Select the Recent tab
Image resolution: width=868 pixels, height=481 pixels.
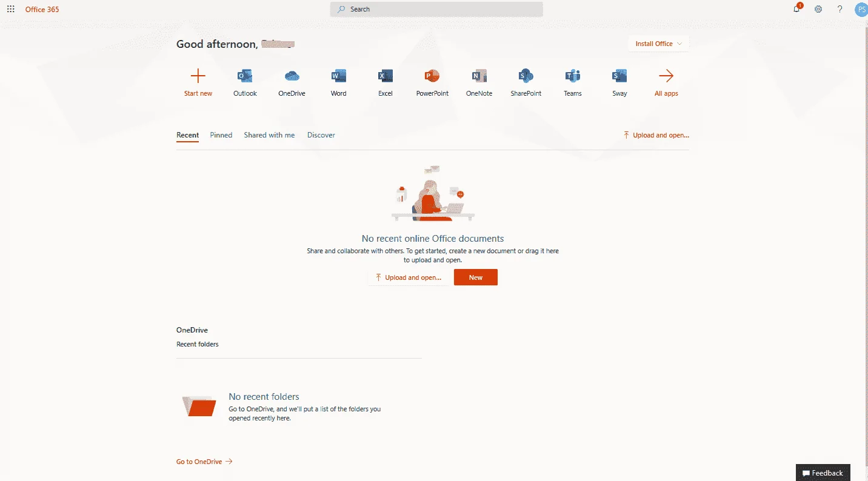[187, 135]
